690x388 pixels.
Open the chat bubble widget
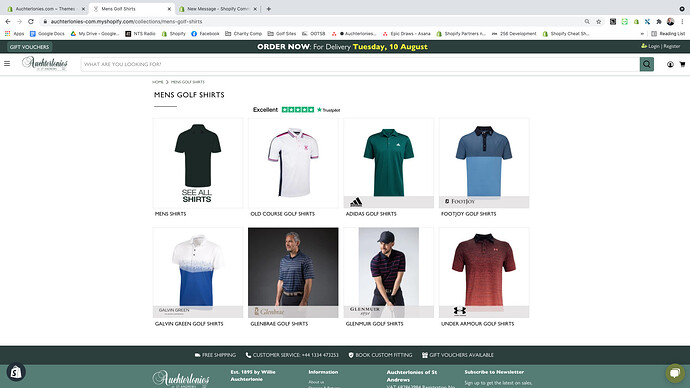point(675,373)
